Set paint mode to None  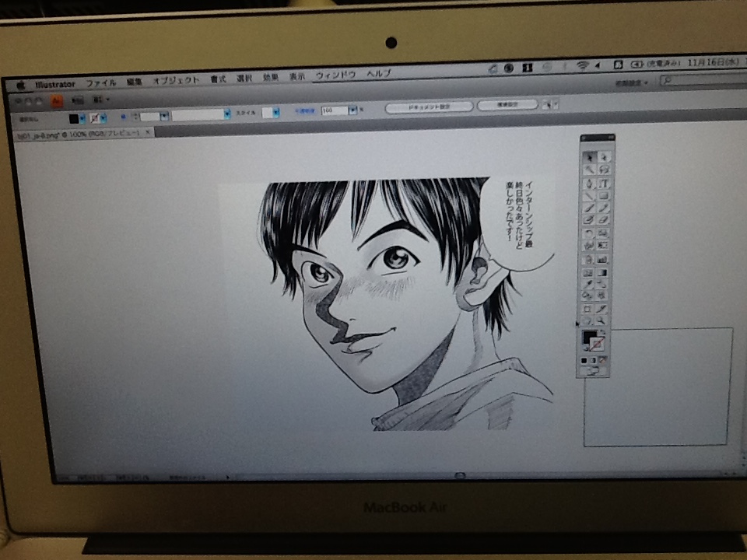coord(601,360)
